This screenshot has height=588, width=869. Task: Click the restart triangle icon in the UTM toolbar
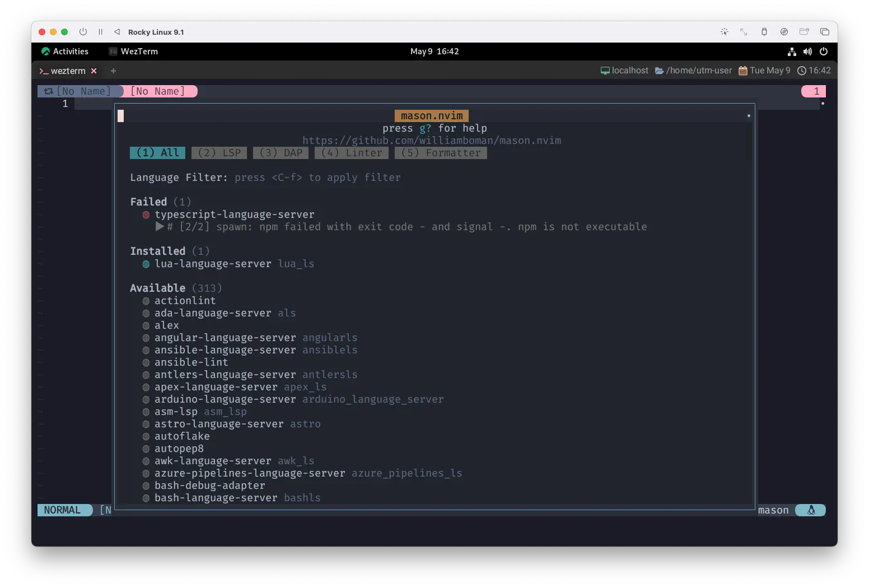[117, 32]
